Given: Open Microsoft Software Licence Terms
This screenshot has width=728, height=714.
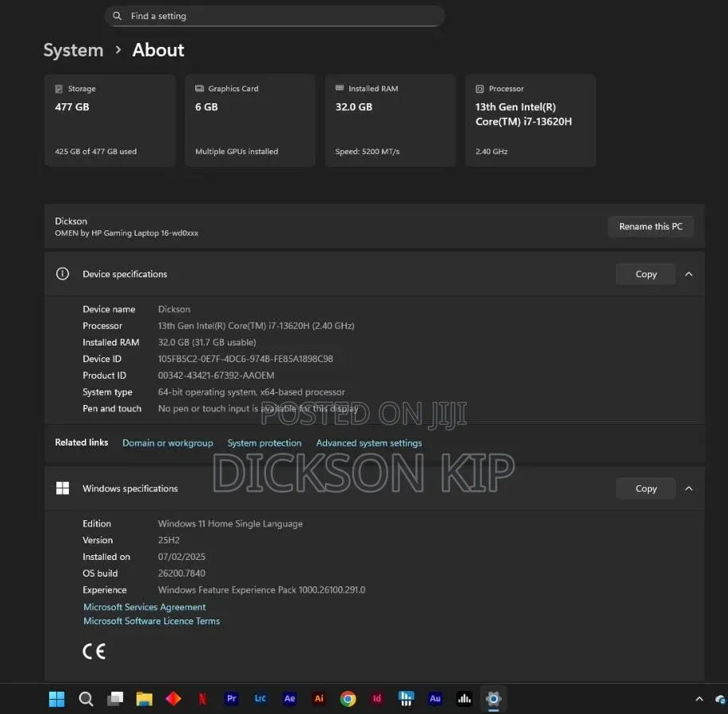Looking at the screenshot, I should [x=152, y=621].
